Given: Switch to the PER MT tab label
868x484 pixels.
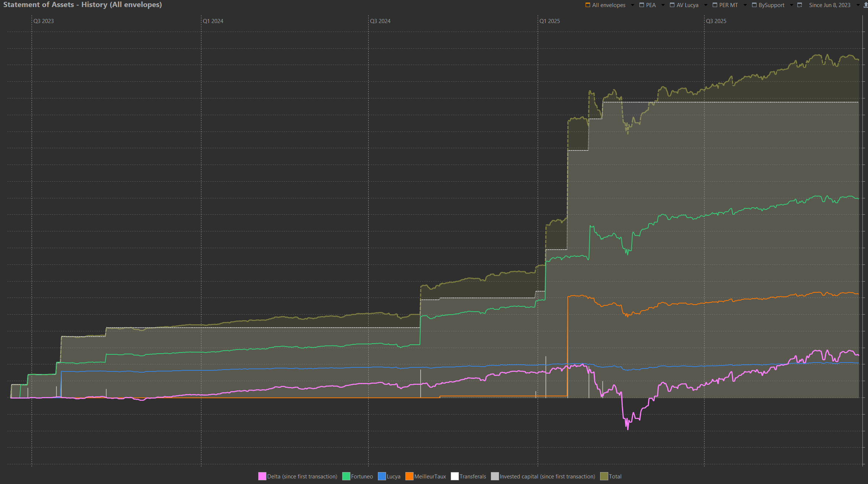Looking at the screenshot, I should (728, 5).
